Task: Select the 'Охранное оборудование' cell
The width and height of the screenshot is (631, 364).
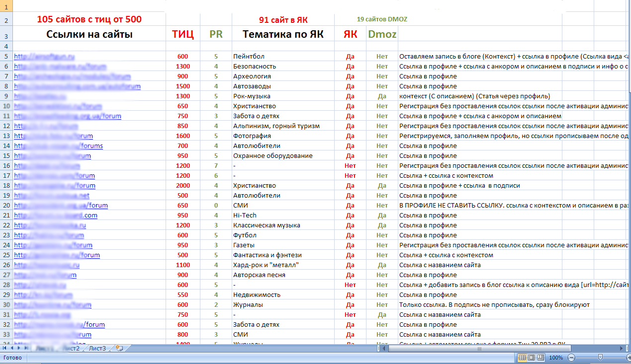Action: 283,155
